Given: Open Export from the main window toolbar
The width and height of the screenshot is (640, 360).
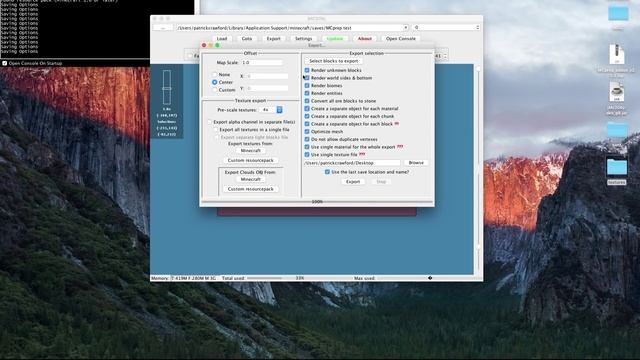Looking at the screenshot, I should click(273, 38).
